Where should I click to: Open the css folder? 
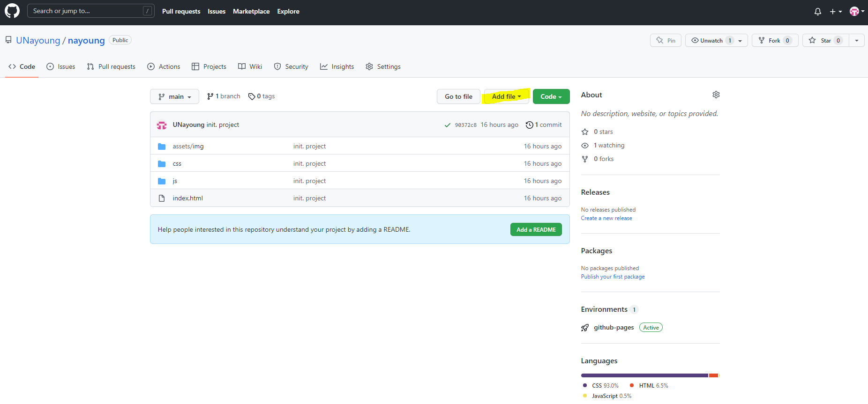coord(177,164)
